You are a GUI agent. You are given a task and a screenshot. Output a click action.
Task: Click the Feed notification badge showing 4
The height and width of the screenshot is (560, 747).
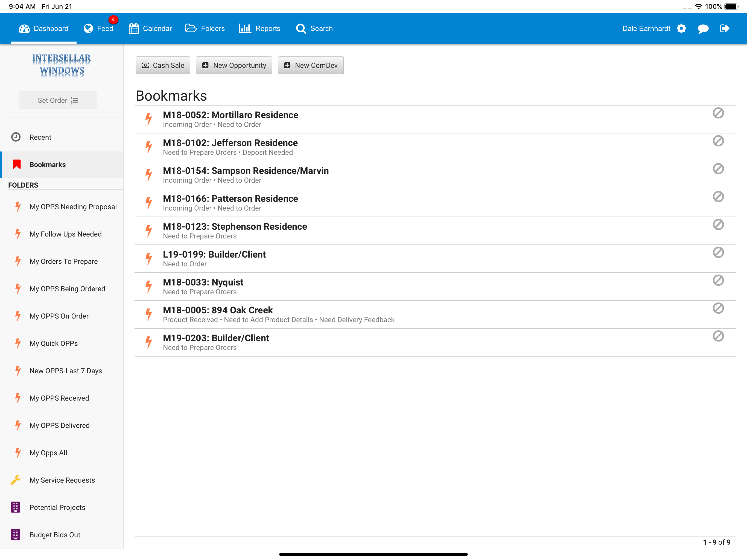coord(113,20)
